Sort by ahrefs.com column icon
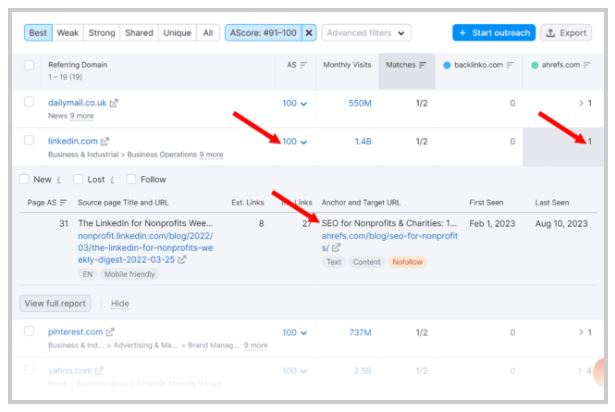Viewport: 615px width, 412px height. click(586, 65)
